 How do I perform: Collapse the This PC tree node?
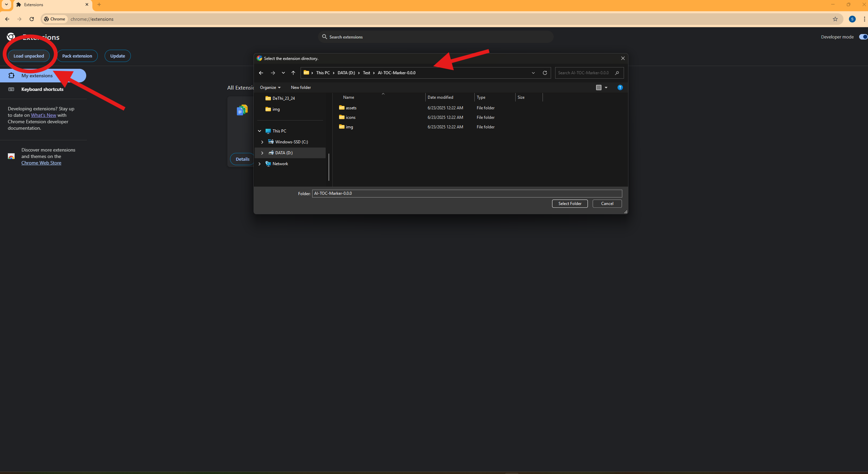click(260, 131)
